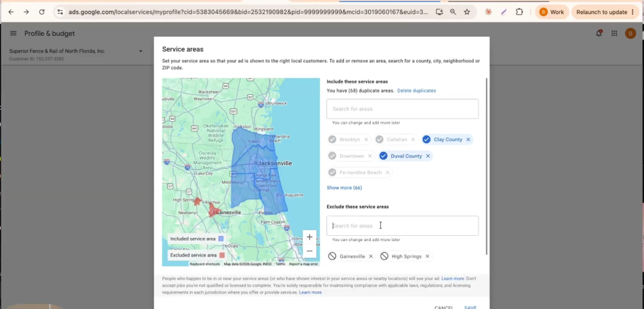Remove the Callahan area chip

pos(413,140)
